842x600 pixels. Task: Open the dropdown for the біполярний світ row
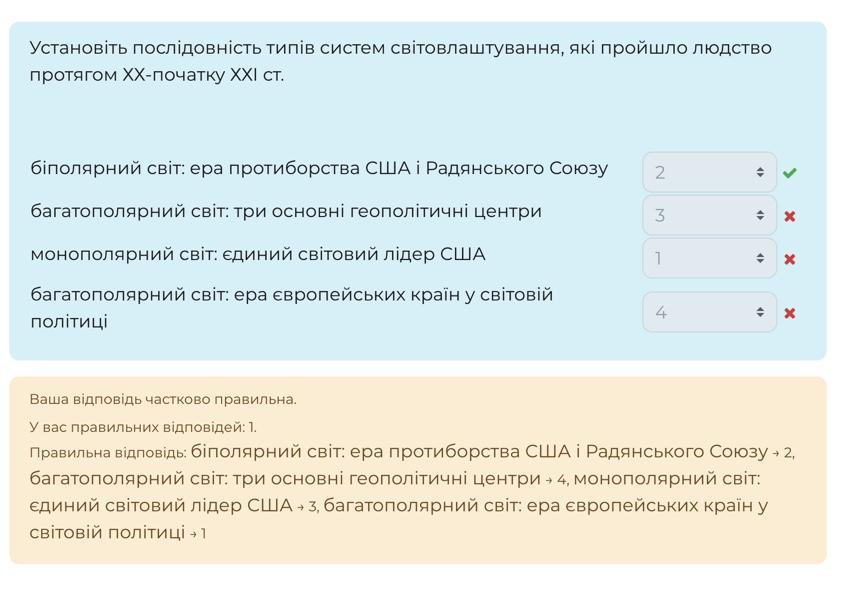[709, 173]
